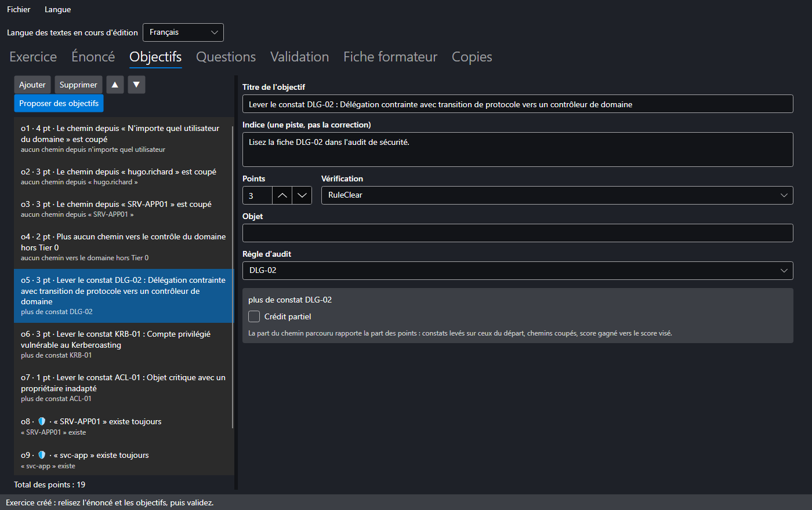Click the empty Objet field
Image resolution: width=812 pixels, height=510 pixels.
tap(517, 233)
